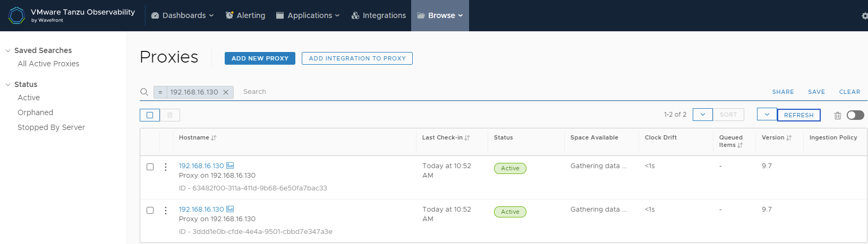The width and height of the screenshot is (868, 244).
Task: Click the search magnifier icon
Action: [x=144, y=92]
